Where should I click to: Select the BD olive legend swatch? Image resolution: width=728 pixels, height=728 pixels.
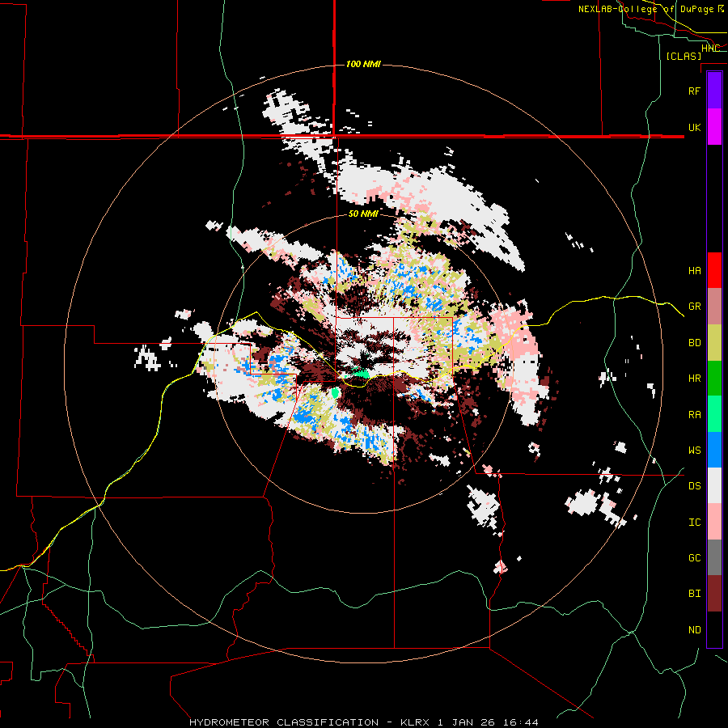pyautogui.click(x=714, y=343)
